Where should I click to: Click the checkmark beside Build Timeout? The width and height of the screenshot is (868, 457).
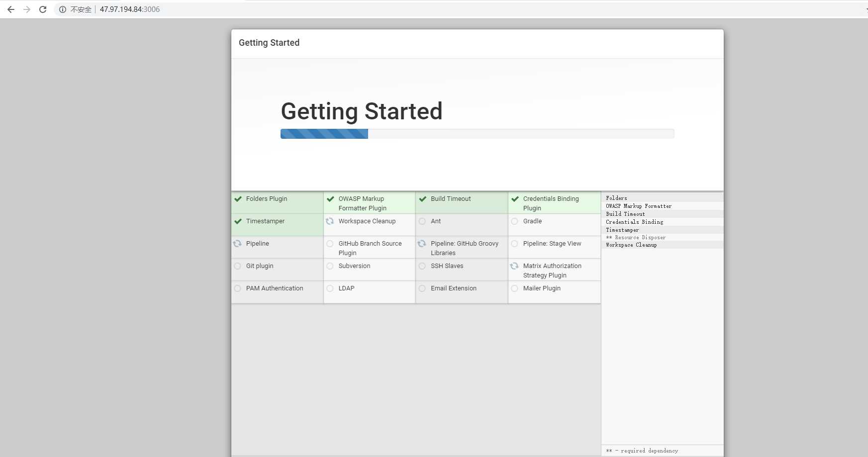tap(423, 199)
